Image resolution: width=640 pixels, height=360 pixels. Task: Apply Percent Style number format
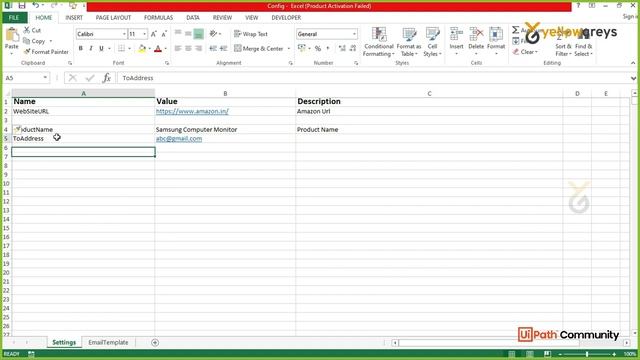pos(318,48)
